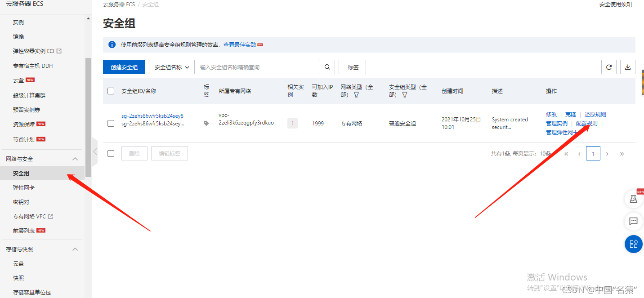Tick the bottom checkbox beside 删除
The height and width of the screenshot is (298, 644).
111,153
